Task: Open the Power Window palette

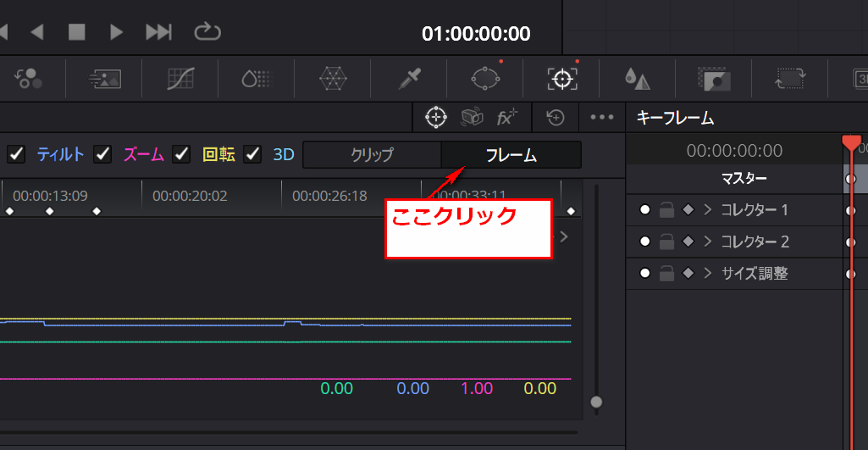Action: (486, 79)
